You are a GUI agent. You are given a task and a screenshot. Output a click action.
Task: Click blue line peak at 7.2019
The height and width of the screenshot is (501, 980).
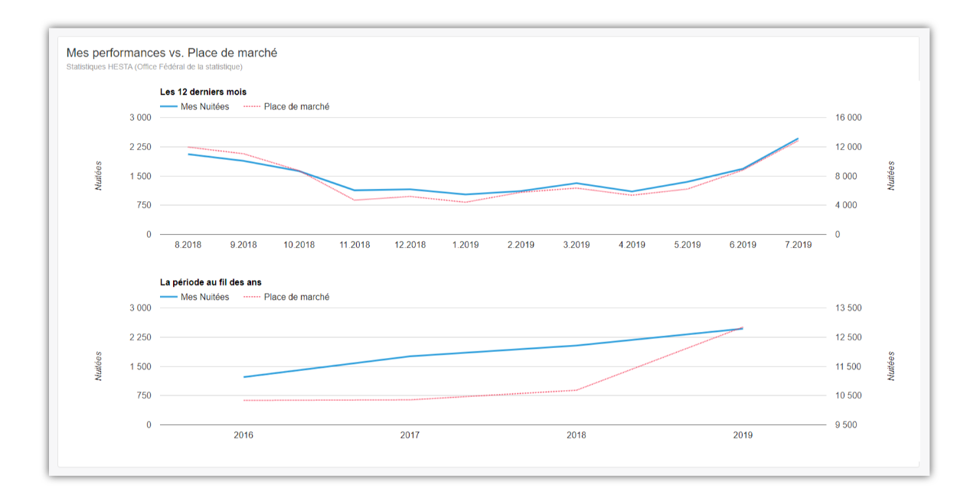[798, 139]
